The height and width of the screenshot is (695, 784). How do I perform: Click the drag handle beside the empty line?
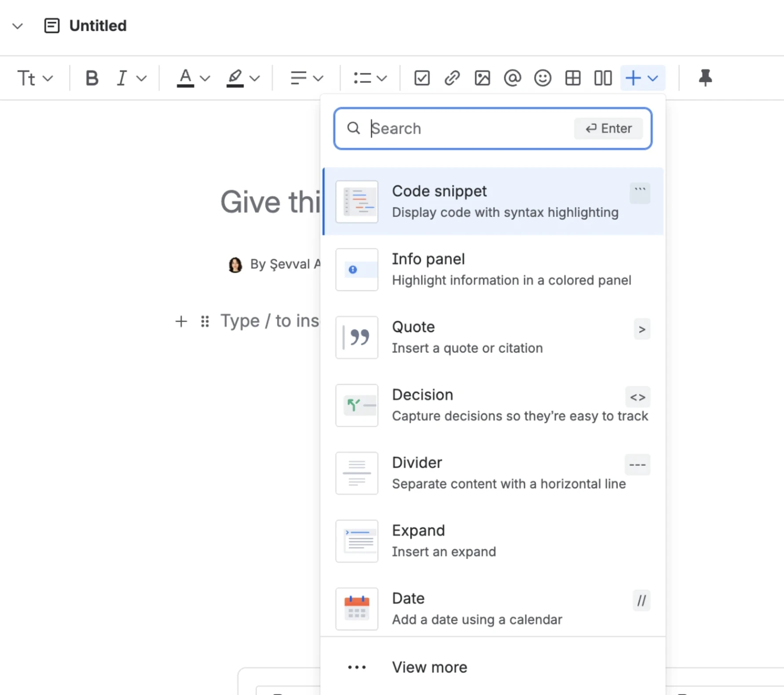tap(205, 321)
